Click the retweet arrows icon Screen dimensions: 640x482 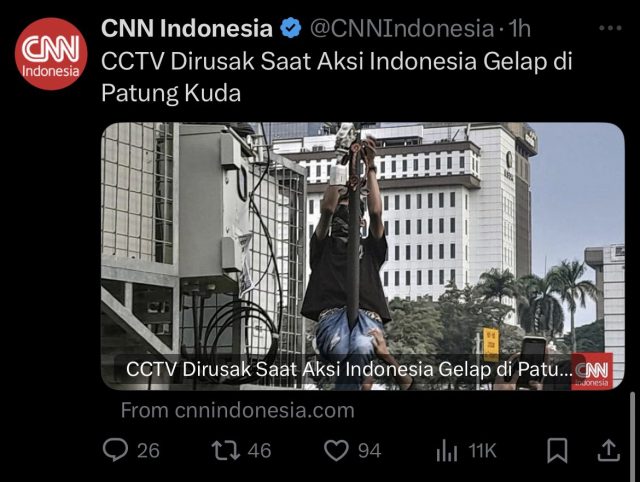pos(226,451)
